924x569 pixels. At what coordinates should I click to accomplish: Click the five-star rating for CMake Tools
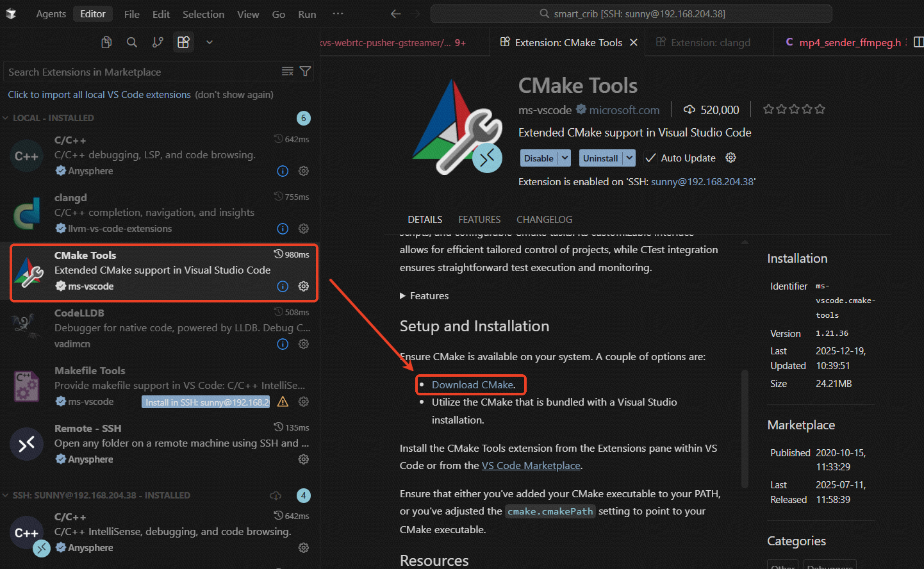tap(794, 110)
